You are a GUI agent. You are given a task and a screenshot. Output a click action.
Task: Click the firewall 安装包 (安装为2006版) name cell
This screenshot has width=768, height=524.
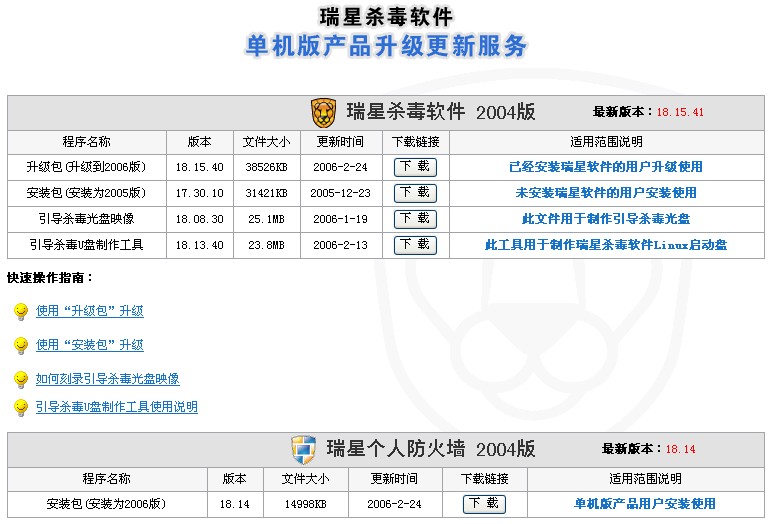click(x=107, y=504)
